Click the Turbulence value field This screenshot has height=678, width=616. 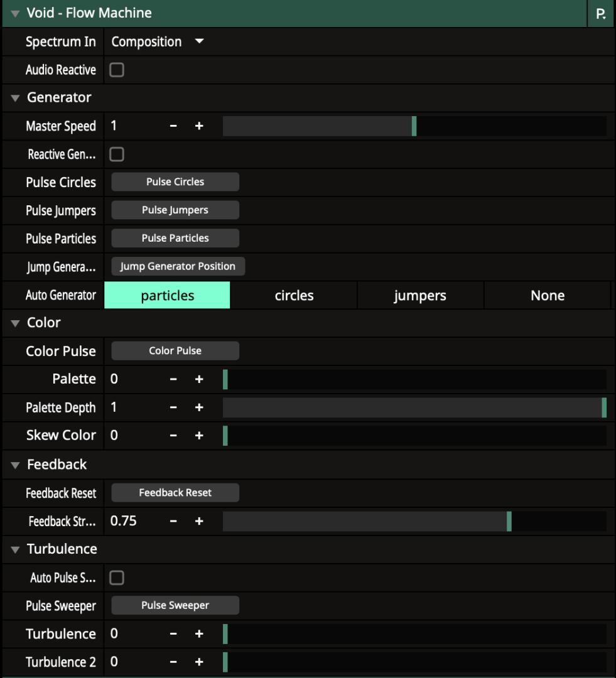click(x=134, y=634)
